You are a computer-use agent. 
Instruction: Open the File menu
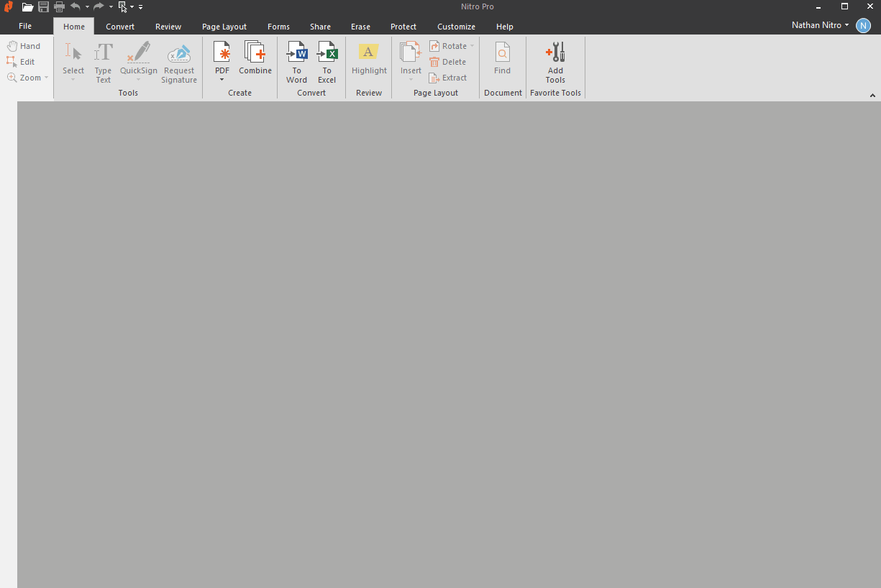coord(25,27)
